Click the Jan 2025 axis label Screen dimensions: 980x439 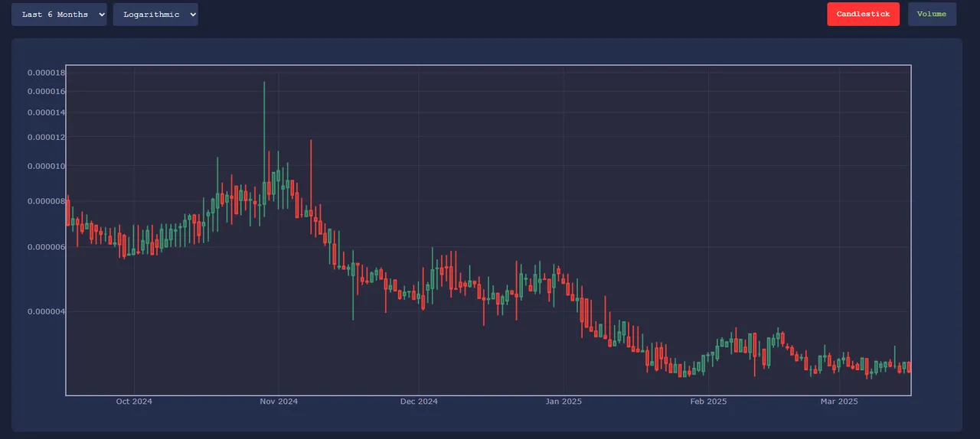(563, 402)
